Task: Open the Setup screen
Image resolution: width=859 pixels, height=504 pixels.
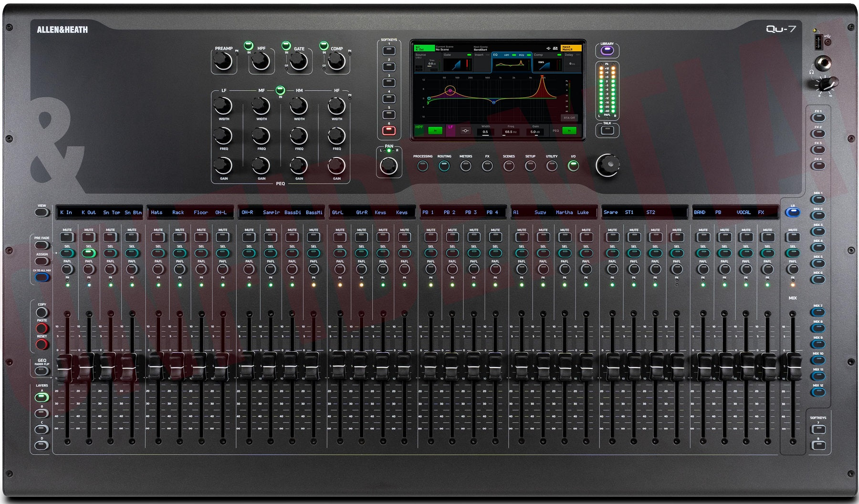Action: (530, 166)
